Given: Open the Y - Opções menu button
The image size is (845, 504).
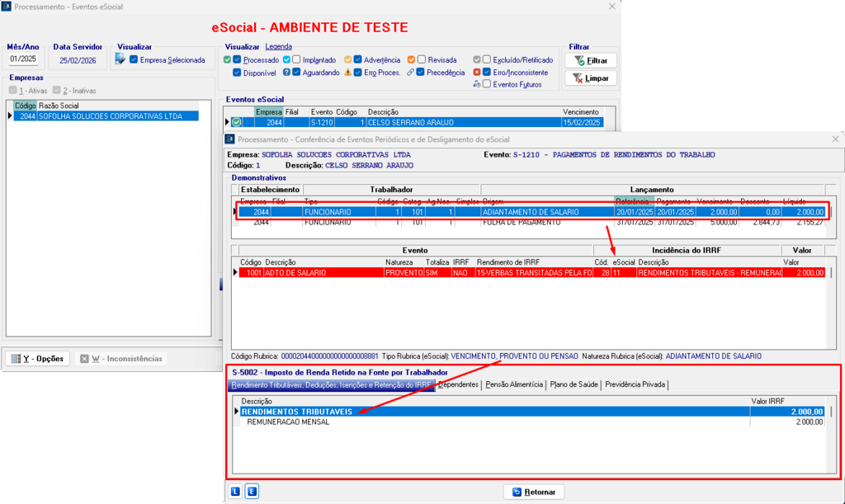Looking at the screenshot, I should 37,359.
